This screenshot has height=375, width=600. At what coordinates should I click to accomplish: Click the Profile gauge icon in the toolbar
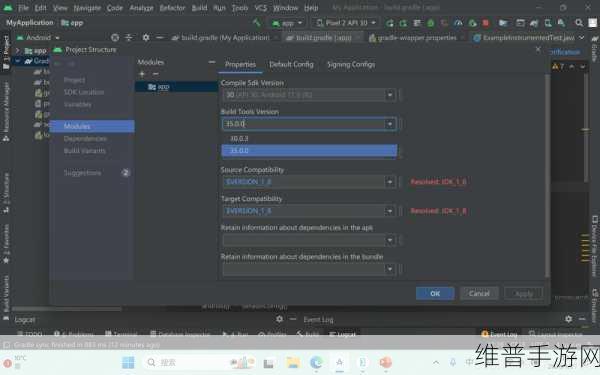pyautogui.click(x=458, y=23)
